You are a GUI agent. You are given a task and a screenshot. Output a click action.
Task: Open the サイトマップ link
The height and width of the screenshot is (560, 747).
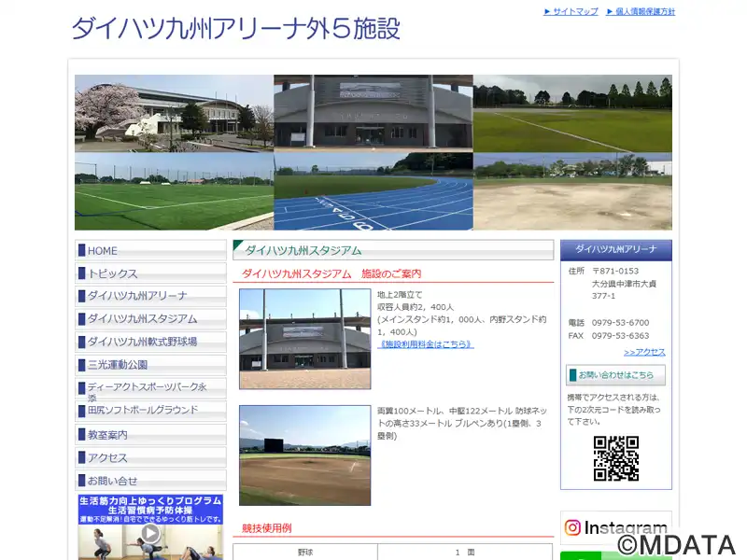571,12
